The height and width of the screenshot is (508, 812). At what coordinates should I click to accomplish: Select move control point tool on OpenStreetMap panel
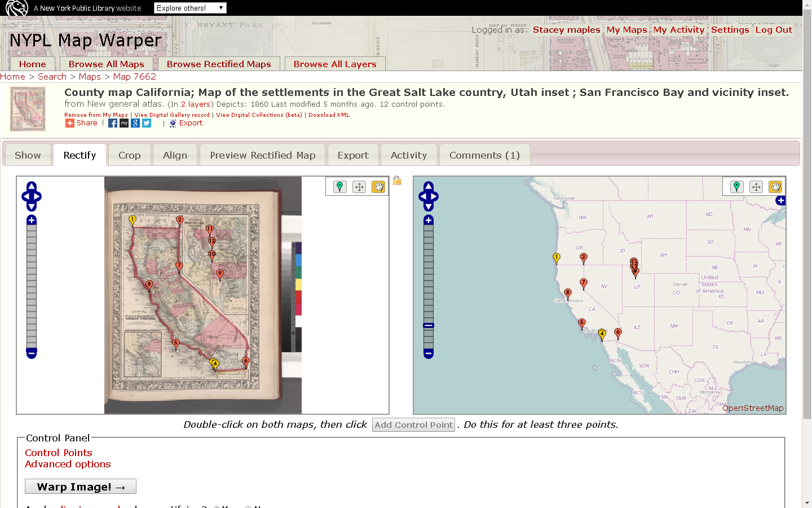click(756, 187)
